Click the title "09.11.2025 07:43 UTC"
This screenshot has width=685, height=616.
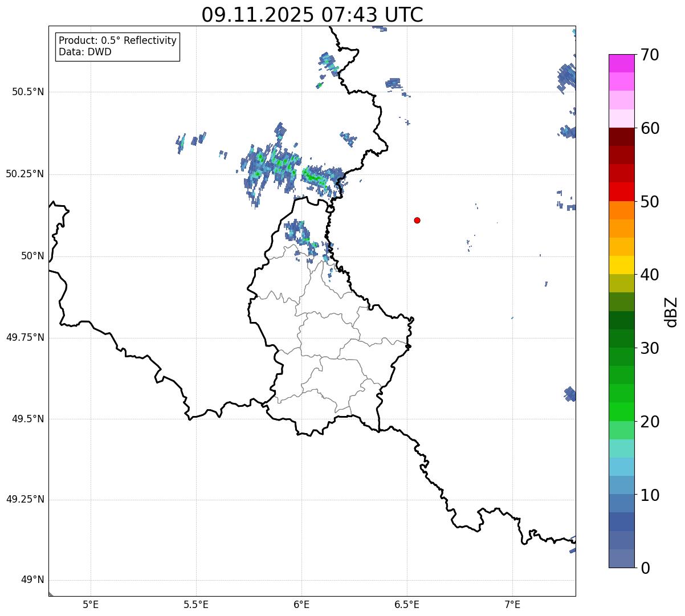click(312, 15)
